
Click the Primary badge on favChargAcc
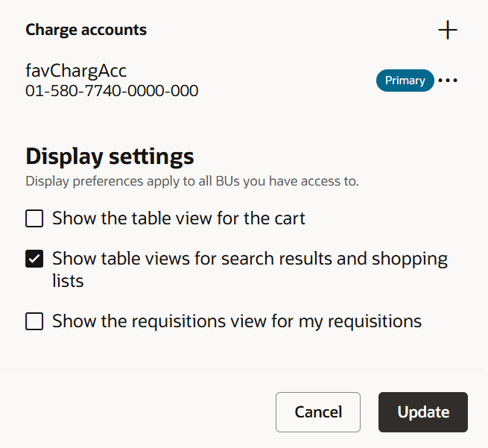point(405,81)
